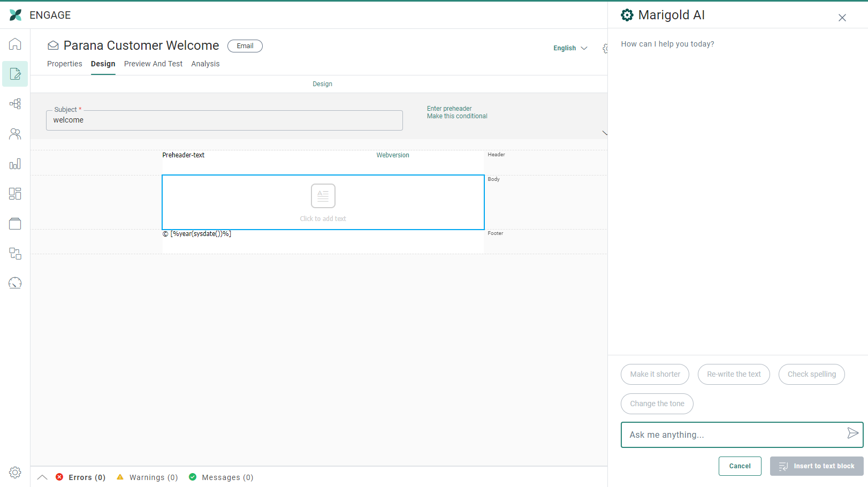Open the journeys flow sidebar icon
Screen dimensions: 868x487
[15, 104]
